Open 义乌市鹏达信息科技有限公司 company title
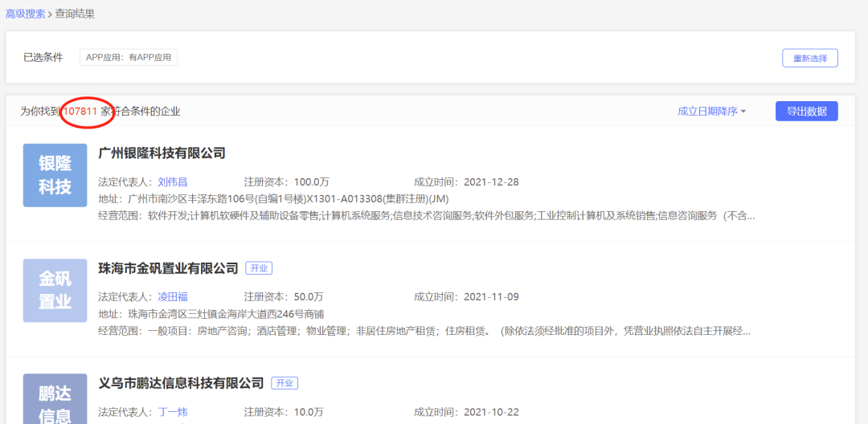The height and width of the screenshot is (424, 868). coord(181,383)
